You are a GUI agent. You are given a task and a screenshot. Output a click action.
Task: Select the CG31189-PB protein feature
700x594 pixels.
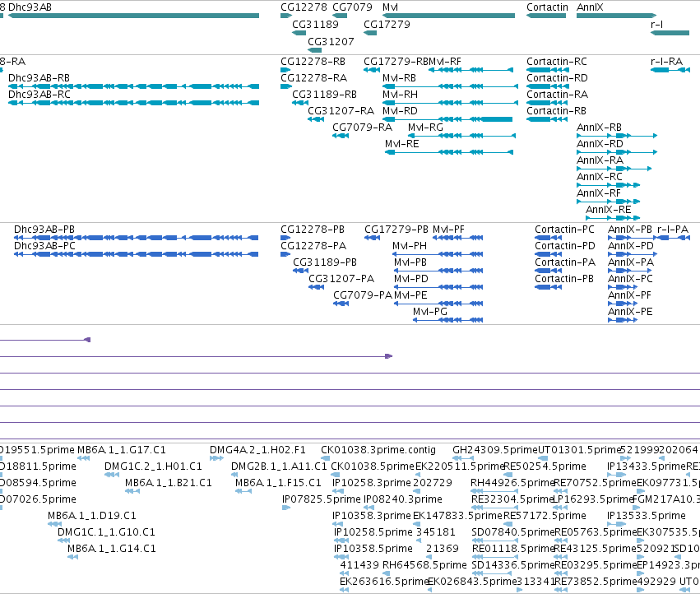(301, 271)
